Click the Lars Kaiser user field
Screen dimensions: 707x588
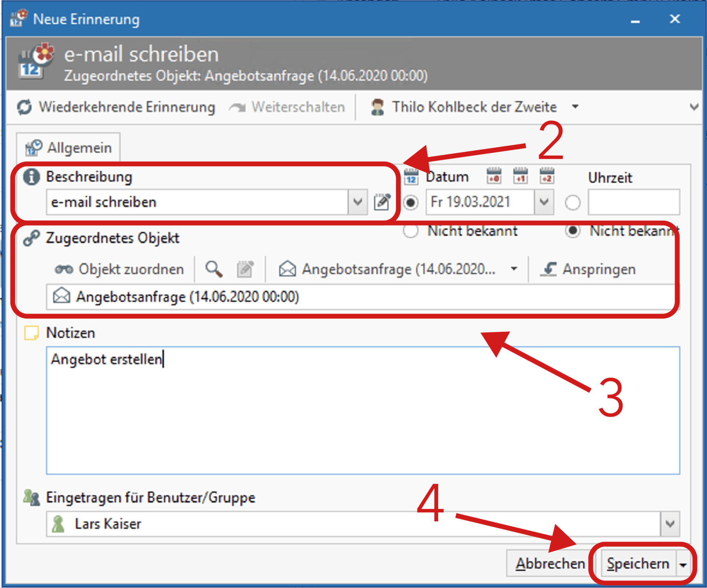point(353,524)
